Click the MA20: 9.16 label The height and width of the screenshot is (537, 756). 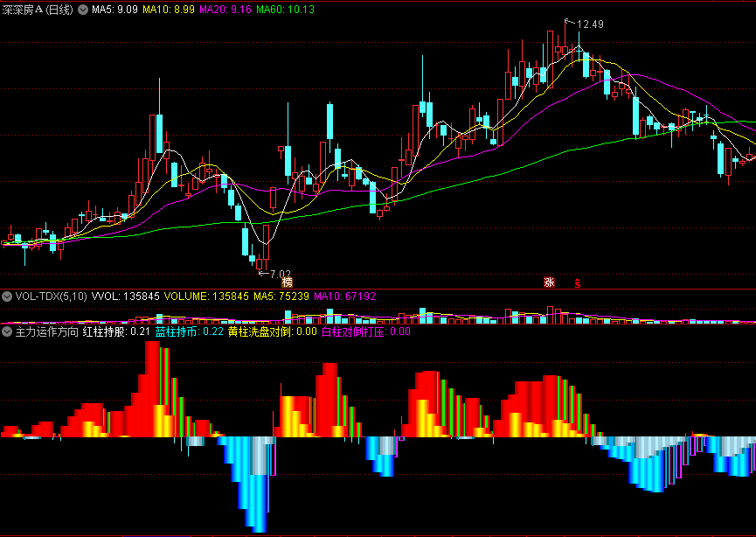(225, 10)
